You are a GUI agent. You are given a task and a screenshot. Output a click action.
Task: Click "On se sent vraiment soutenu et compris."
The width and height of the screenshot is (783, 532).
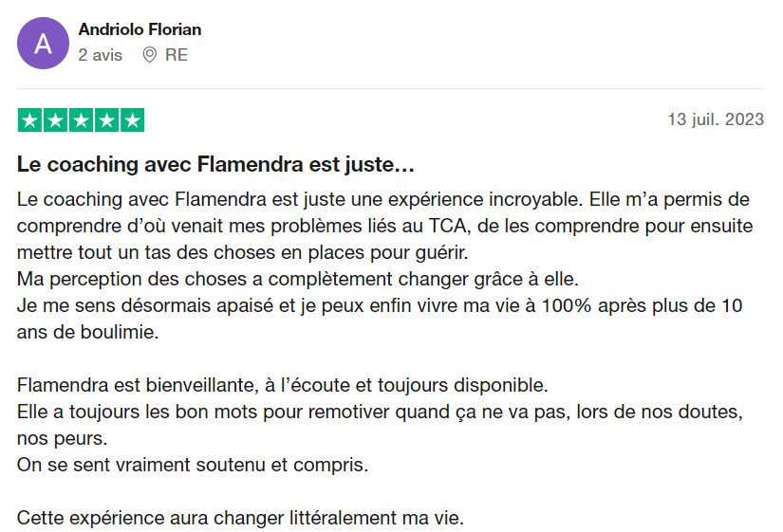click(x=192, y=466)
